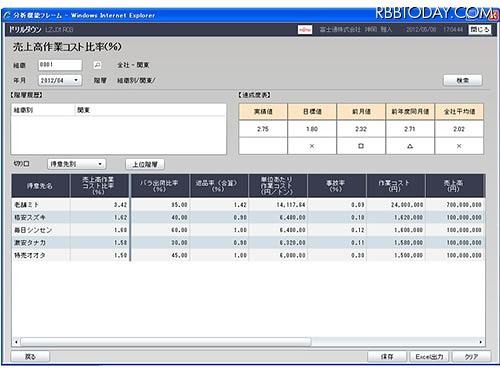Click the 作業コスト(円) column header

click(396, 186)
